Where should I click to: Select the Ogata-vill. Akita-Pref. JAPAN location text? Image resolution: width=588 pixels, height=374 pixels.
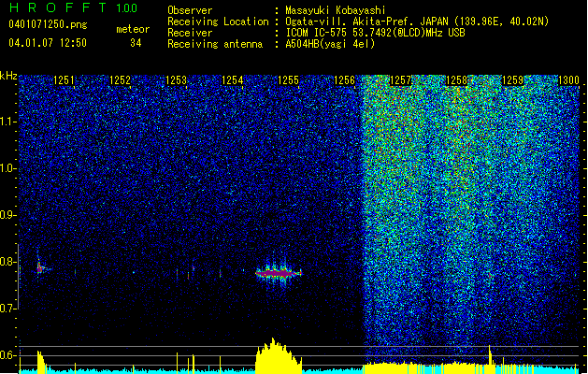(x=417, y=22)
